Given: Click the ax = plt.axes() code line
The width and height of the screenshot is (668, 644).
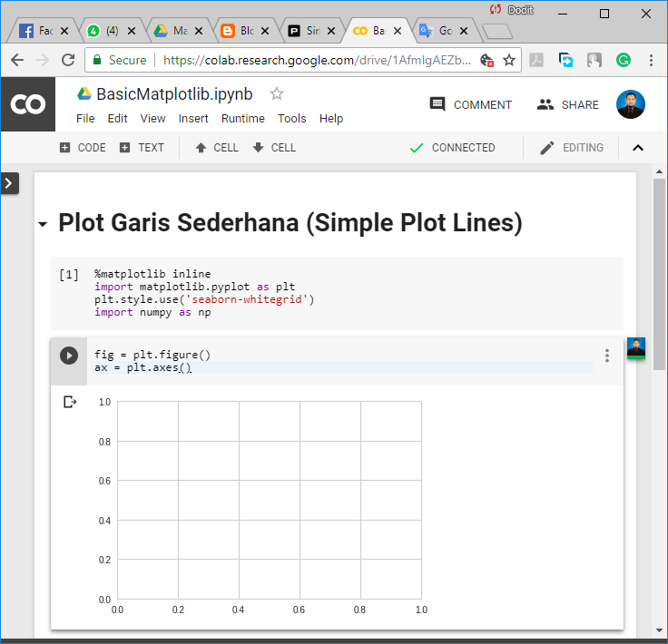Looking at the screenshot, I should coord(341,367).
